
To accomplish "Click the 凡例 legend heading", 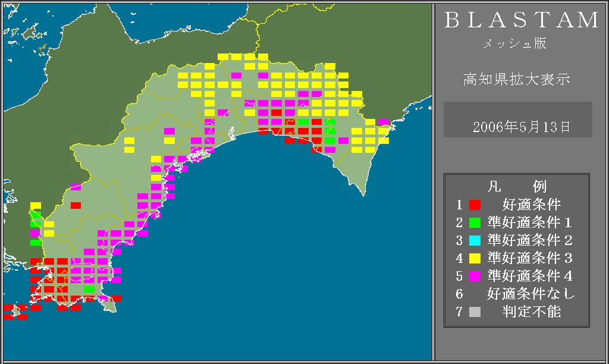I will 517,187.
